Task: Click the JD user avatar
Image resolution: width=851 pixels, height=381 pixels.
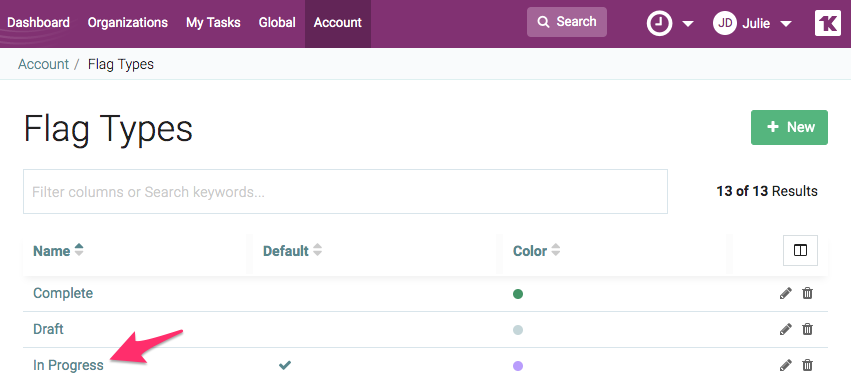Action: click(725, 24)
